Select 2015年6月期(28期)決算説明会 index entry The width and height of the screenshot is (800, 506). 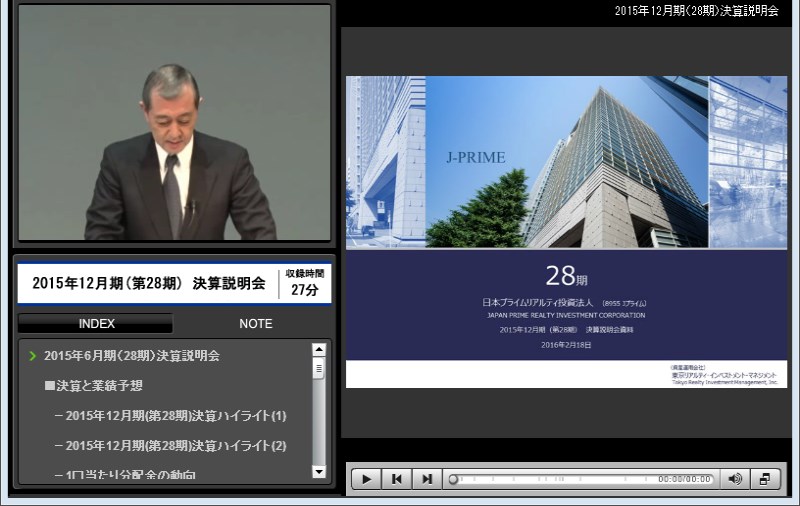pyautogui.click(x=132, y=356)
